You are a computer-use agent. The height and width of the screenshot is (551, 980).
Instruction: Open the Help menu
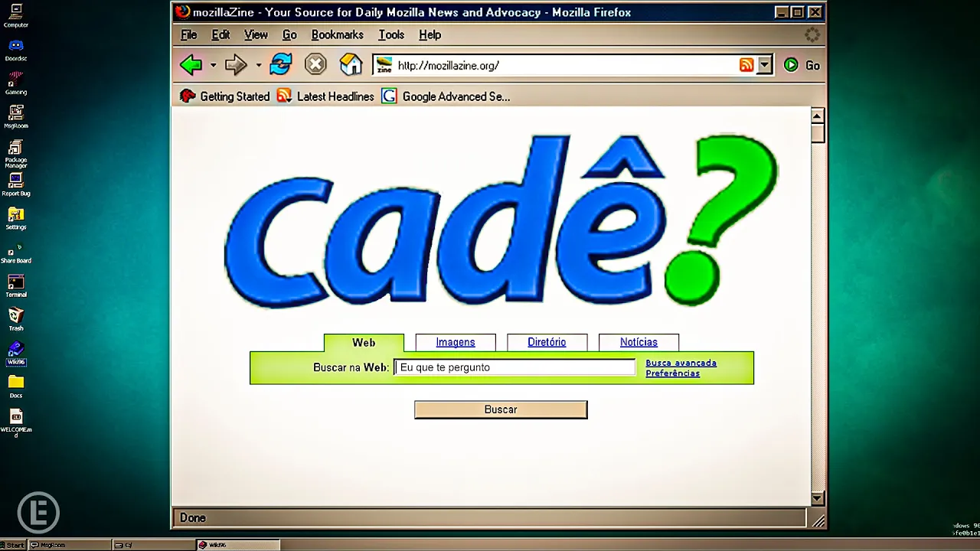click(430, 34)
